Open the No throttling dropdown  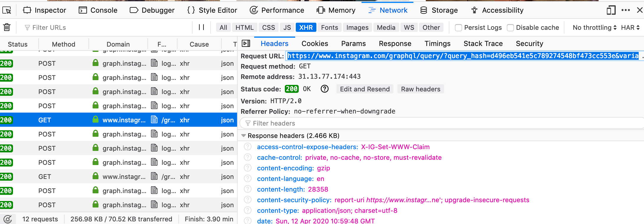click(x=594, y=27)
